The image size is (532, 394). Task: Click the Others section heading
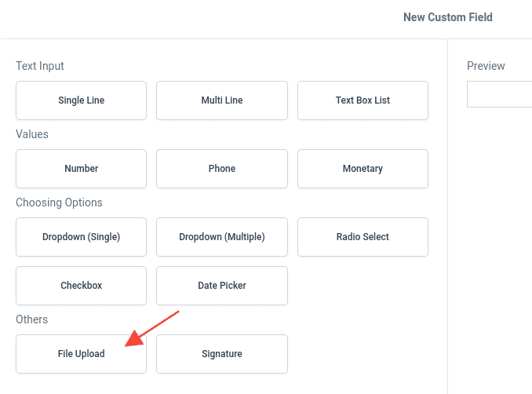pos(31,319)
